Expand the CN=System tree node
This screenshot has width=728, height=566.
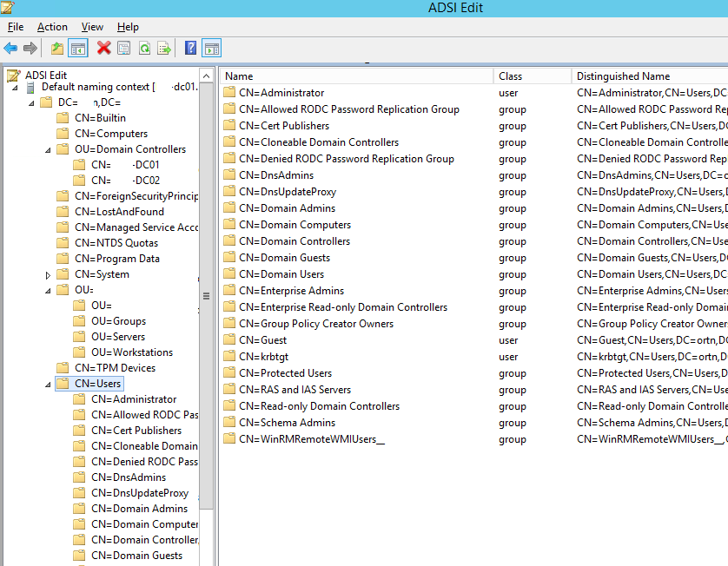[x=48, y=275]
